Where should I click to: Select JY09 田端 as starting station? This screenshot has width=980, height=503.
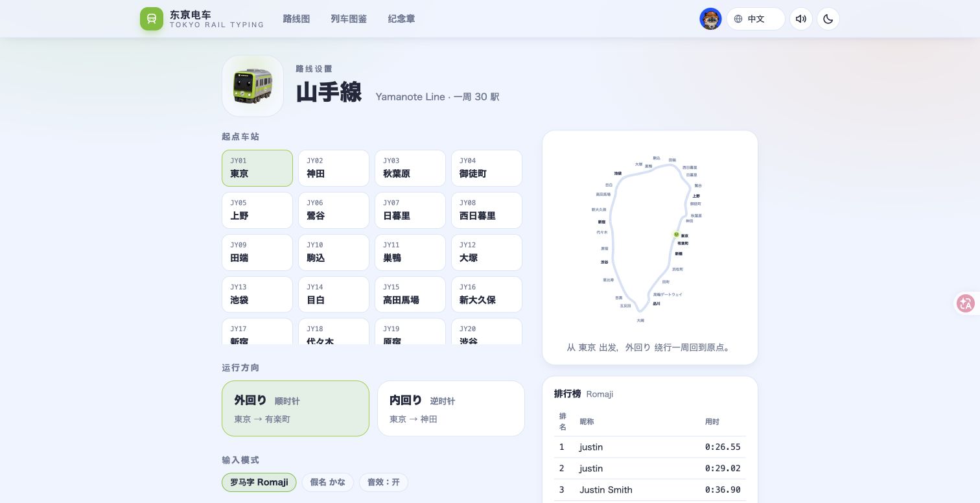(257, 253)
